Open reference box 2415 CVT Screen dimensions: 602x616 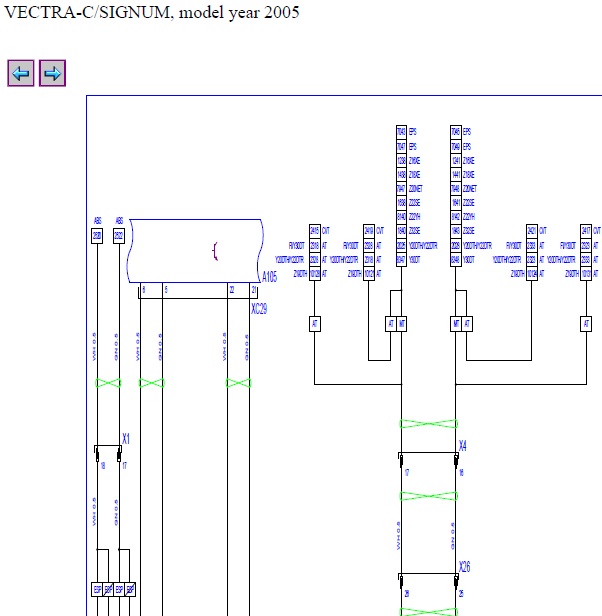tap(315, 231)
